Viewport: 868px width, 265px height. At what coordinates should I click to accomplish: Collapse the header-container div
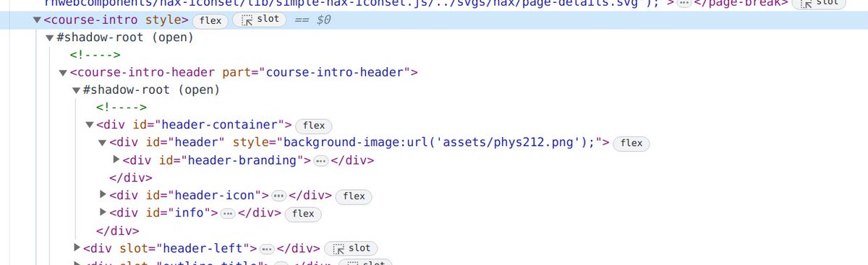89,125
